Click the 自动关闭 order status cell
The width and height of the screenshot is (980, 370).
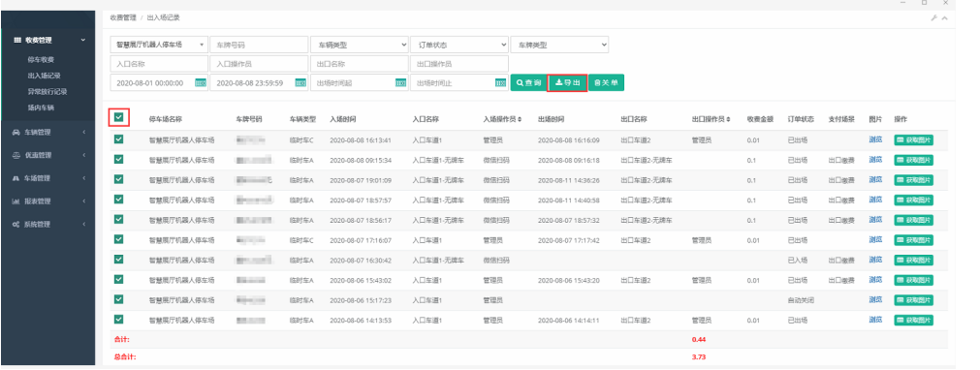(x=801, y=300)
